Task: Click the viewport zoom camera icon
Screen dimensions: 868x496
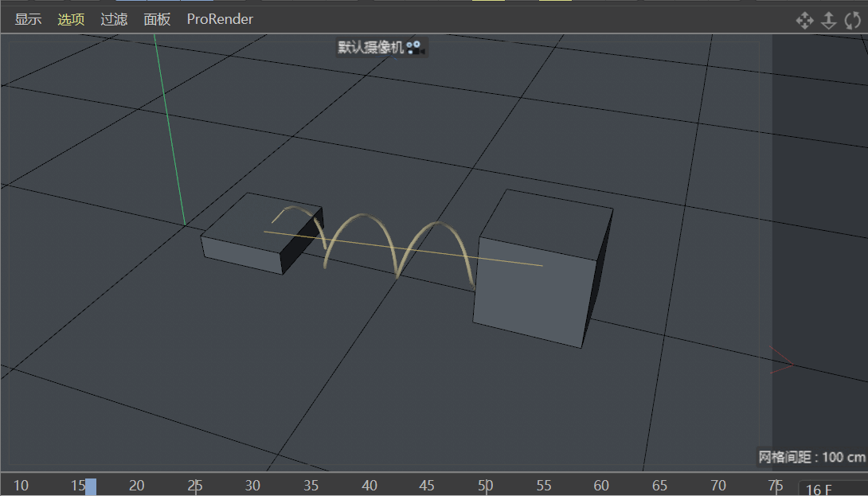Action: click(x=828, y=21)
